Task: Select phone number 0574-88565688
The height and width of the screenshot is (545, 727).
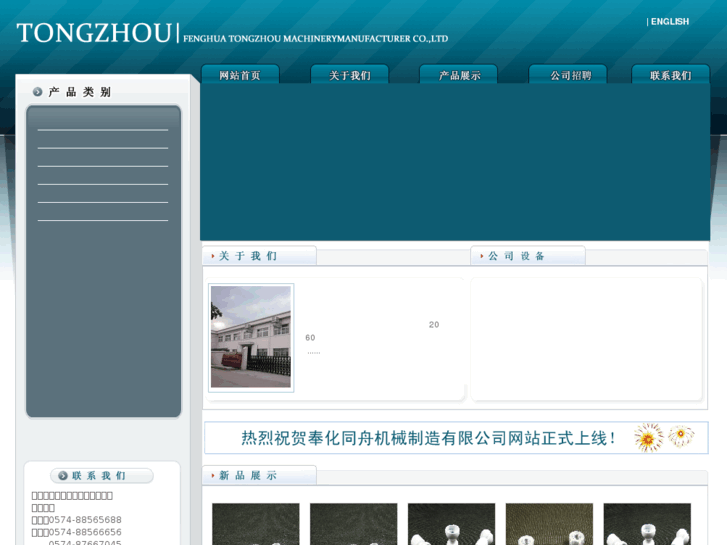Action: 85,520
